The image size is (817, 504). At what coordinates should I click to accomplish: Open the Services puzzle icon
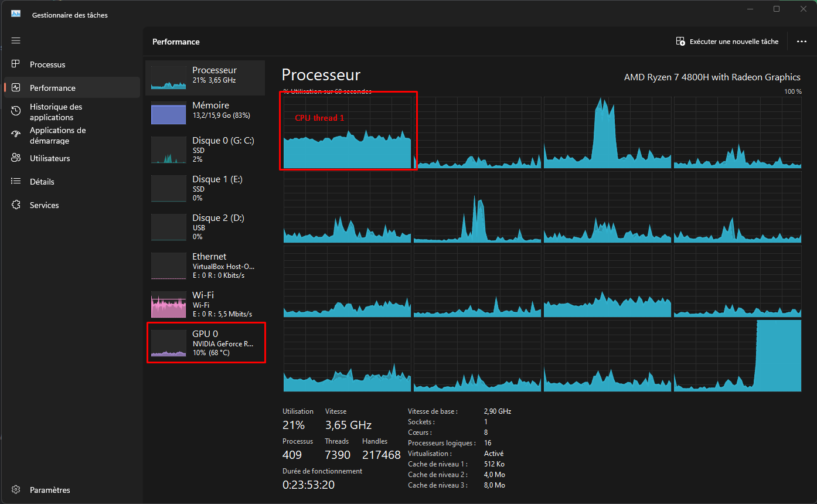tap(16, 205)
